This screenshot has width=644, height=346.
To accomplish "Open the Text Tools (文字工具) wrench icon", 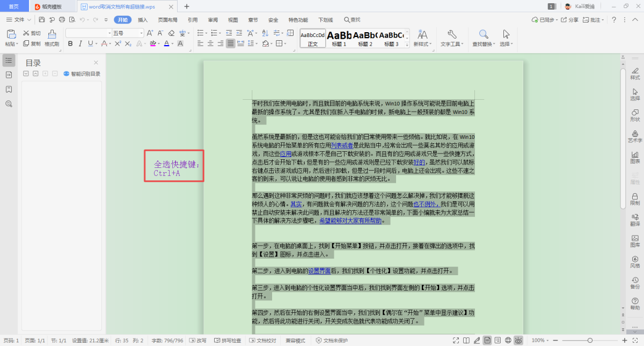I will click(x=451, y=35).
